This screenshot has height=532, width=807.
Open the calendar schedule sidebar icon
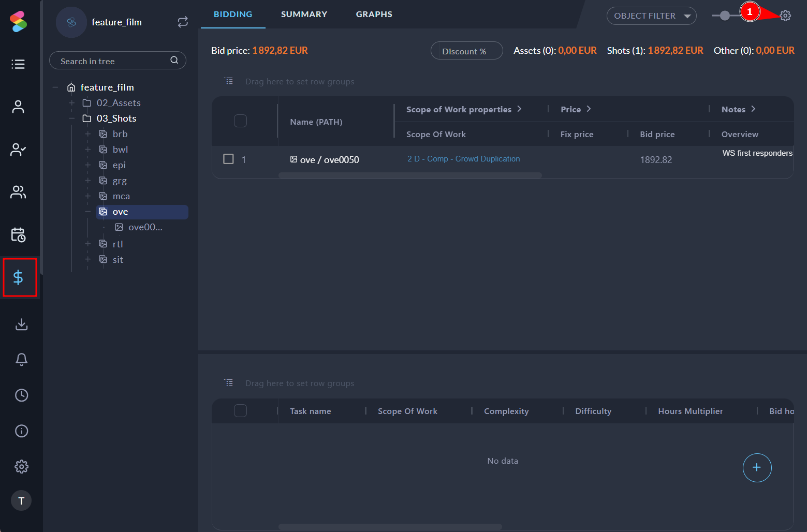tap(19, 235)
